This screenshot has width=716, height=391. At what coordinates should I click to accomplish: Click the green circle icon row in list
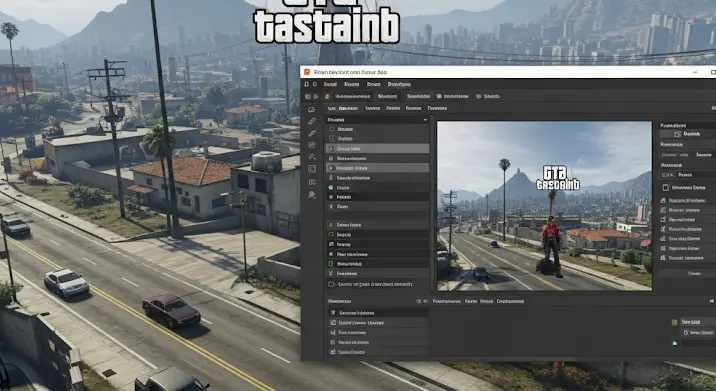click(x=377, y=234)
